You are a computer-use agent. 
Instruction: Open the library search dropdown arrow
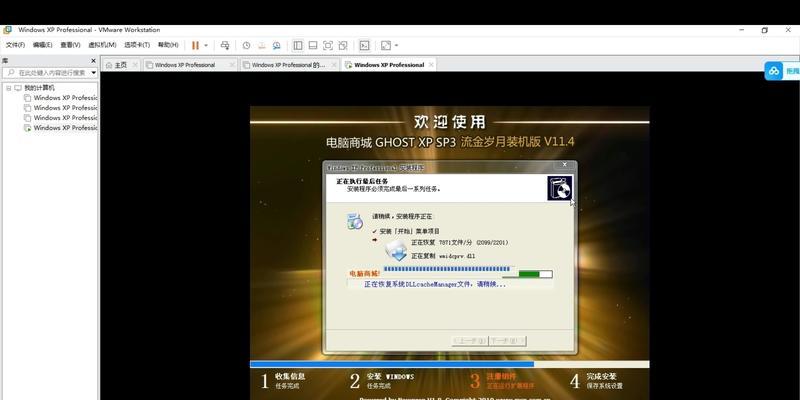[94, 73]
